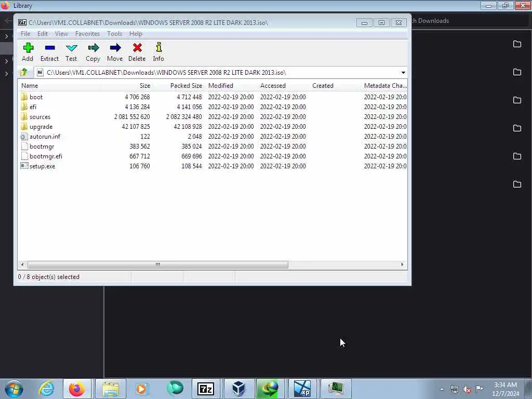
Task: Select the bootmgr.efi file
Action: coord(46,156)
